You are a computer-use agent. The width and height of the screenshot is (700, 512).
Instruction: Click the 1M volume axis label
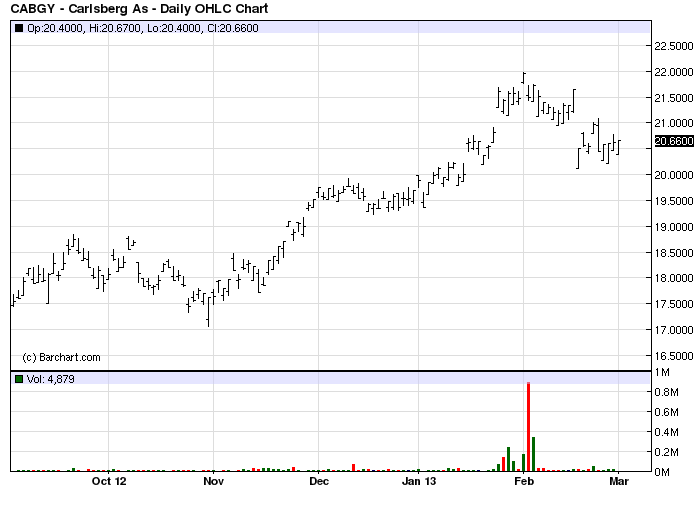662,372
